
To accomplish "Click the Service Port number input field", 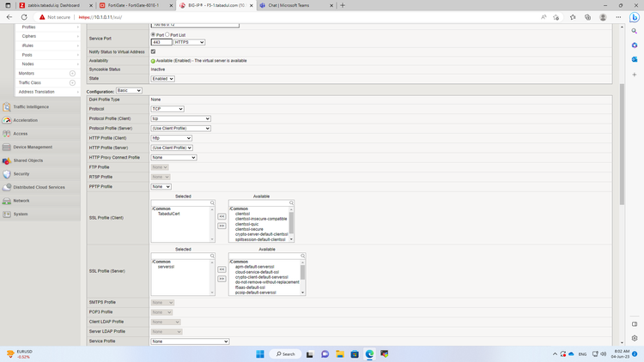I will coord(161,42).
